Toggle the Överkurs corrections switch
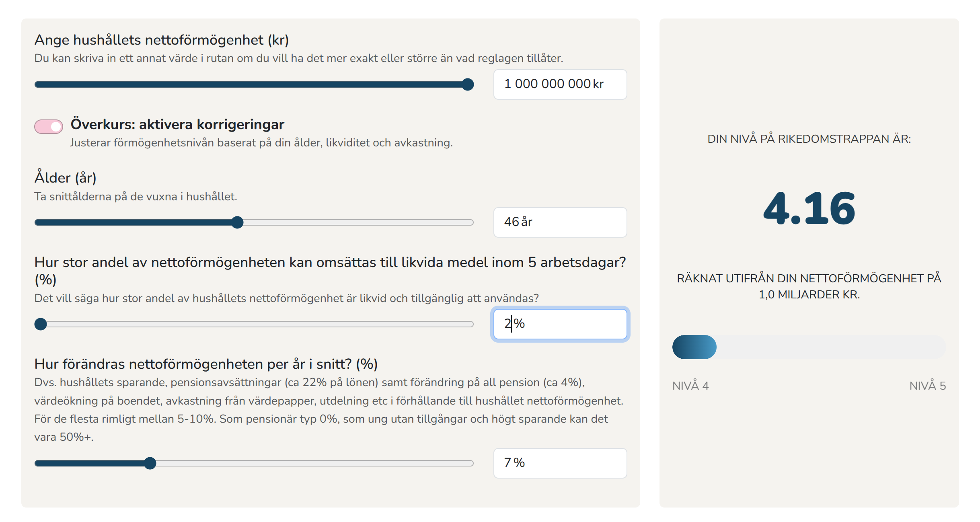This screenshot has width=980, height=522. pyautogui.click(x=49, y=126)
